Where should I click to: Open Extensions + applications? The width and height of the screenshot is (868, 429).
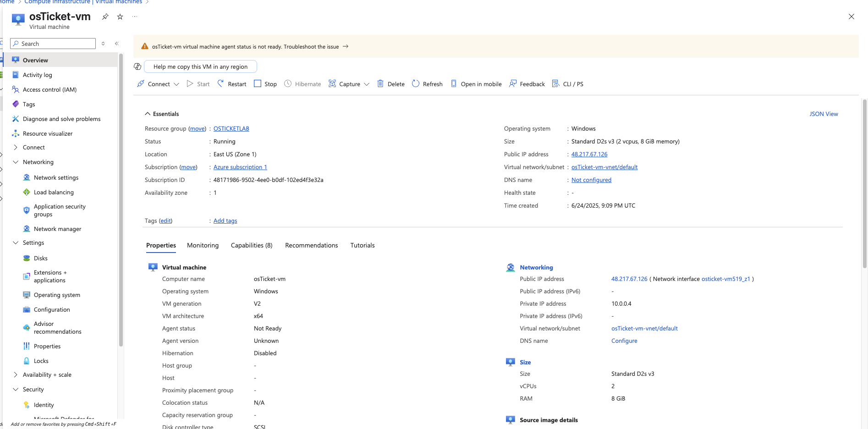(50, 276)
